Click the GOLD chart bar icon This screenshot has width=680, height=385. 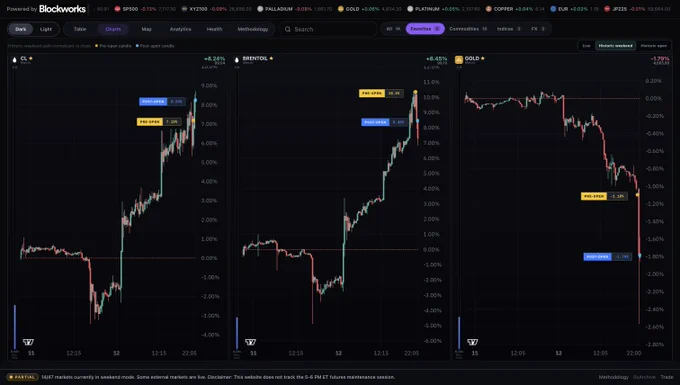[x=459, y=59]
